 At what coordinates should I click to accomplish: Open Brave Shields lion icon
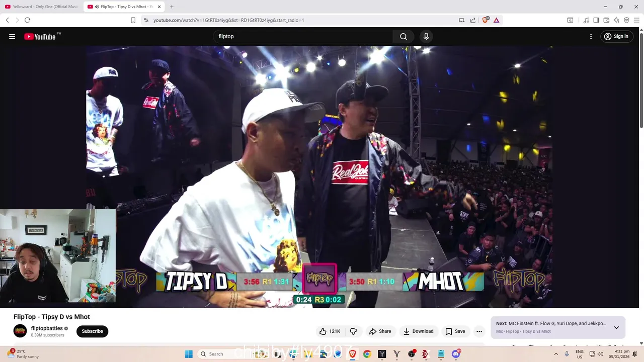click(x=486, y=20)
